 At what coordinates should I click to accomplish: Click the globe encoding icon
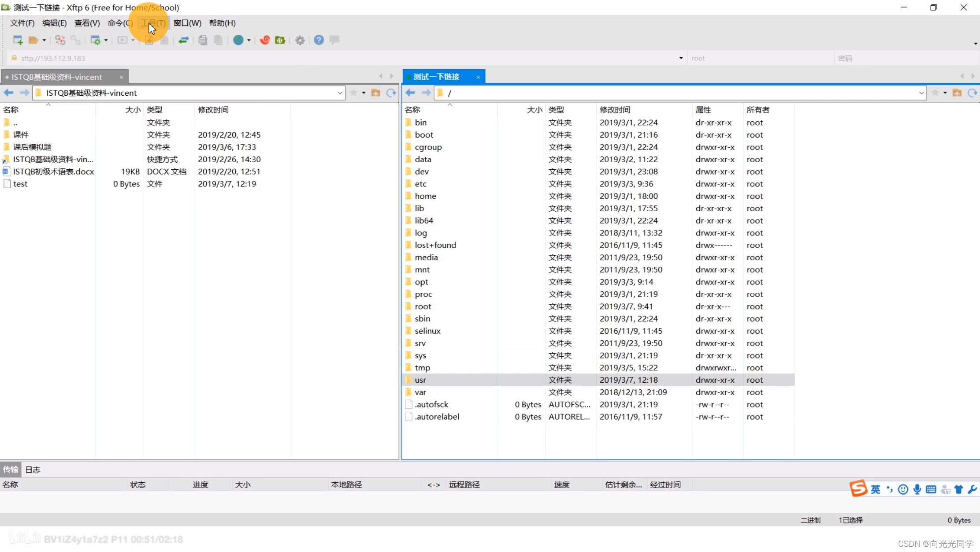238,40
